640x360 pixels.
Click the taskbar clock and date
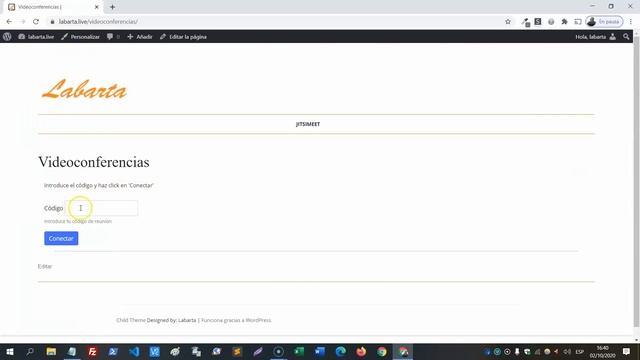coord(602,351)
